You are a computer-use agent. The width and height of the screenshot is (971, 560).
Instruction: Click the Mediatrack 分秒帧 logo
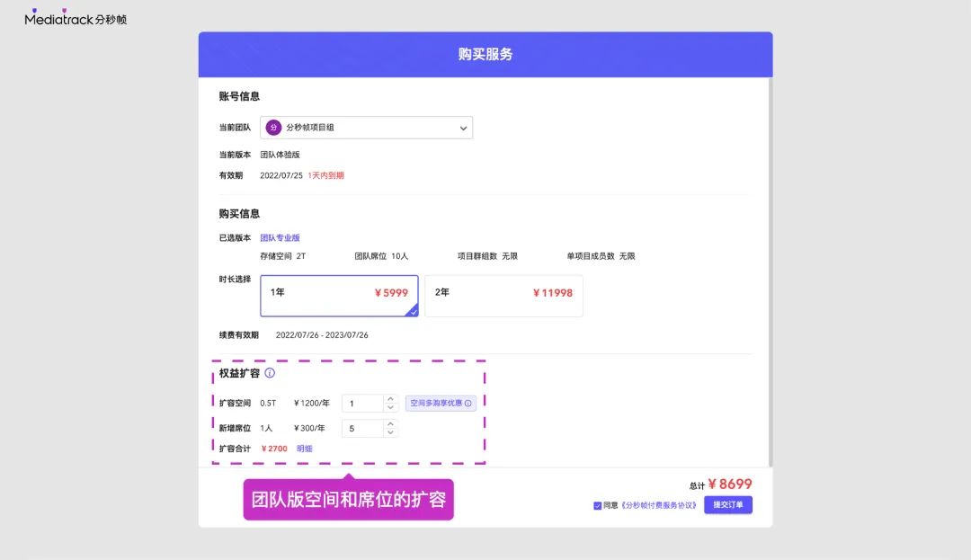pos(76,18)
